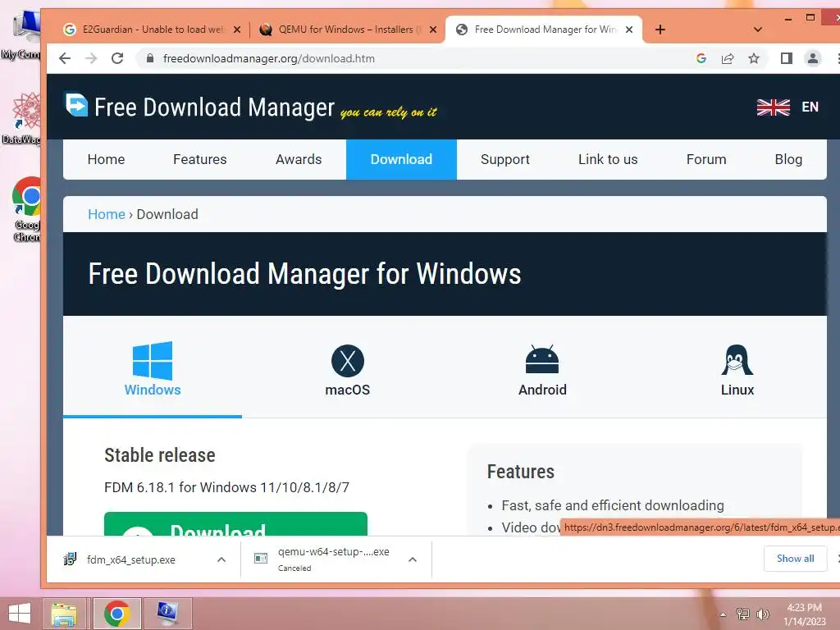Screen dimensions: 840x630
Task: Select the Windows platform icon
Action: 153,360
